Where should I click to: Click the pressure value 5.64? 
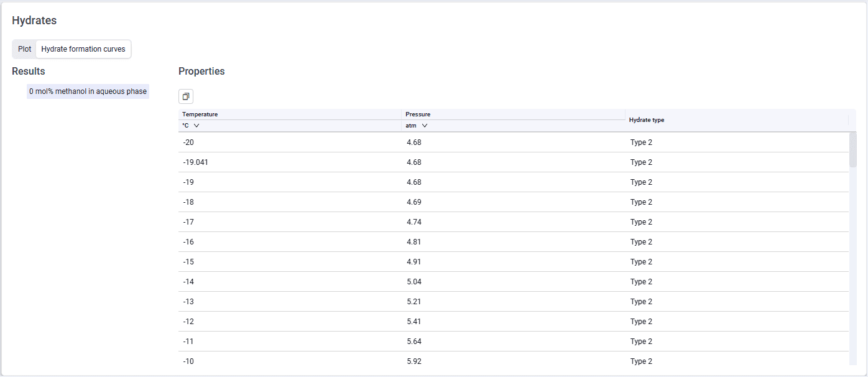[x=514, y=342]
